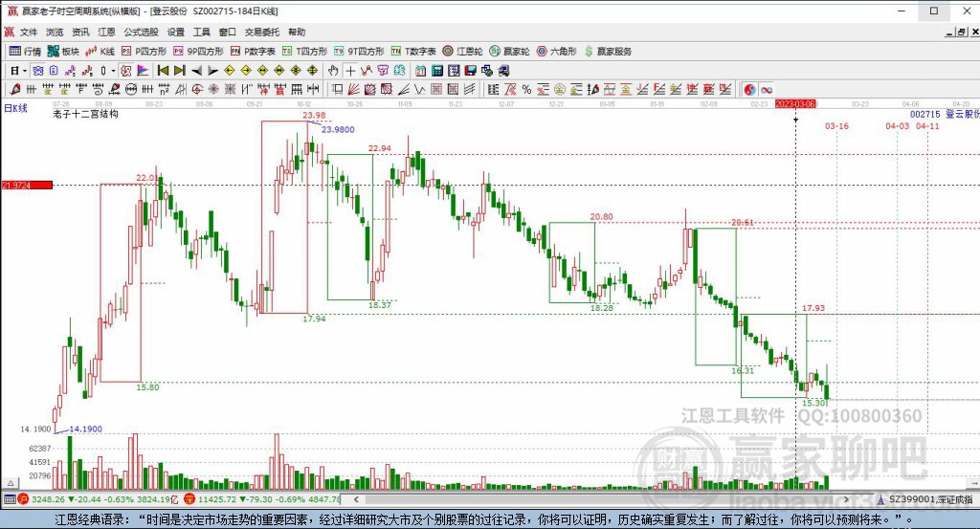This screenshot has height=529, width=980.
Task: Open the 交易委托 menu
Action: [262, 32]
